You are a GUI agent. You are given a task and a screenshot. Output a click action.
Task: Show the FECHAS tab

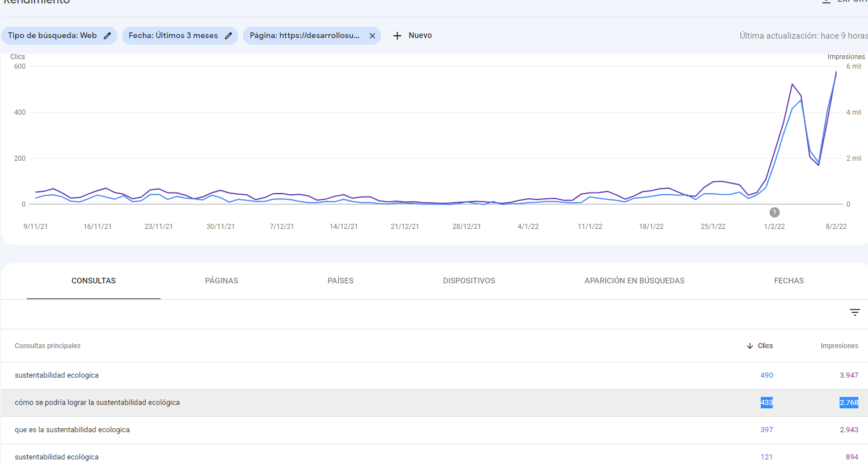click(x=789, y=281)
